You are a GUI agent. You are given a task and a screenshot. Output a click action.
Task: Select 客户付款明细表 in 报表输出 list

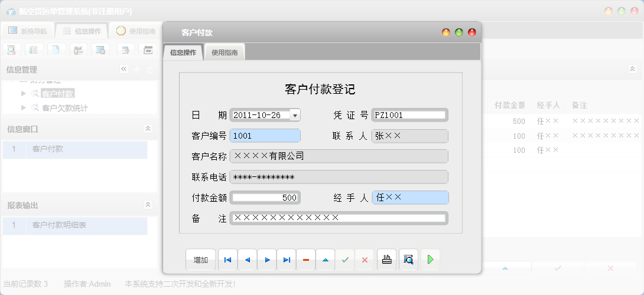(x=75, y=225)
